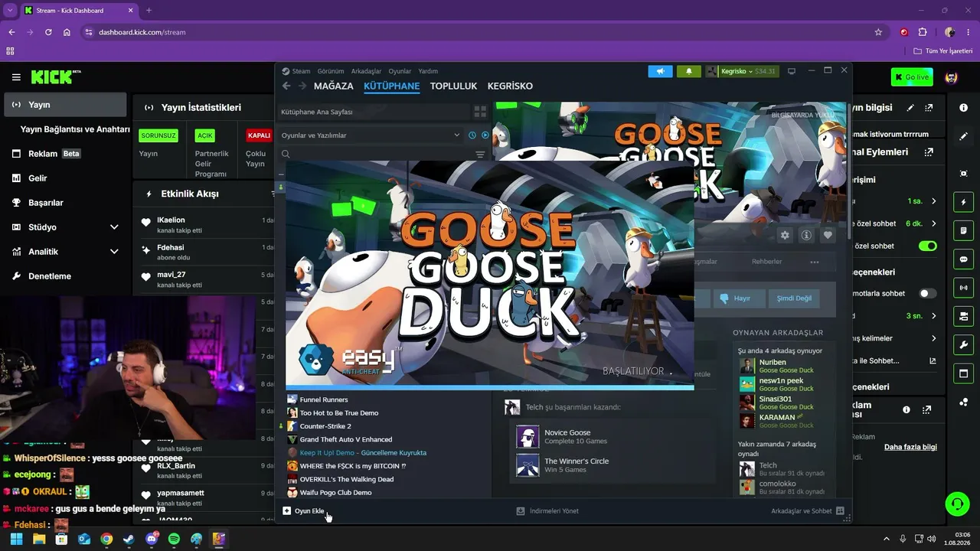Open Kick support headset button
This screenshot has height=551, width=980.
click(x=957, y=504)
